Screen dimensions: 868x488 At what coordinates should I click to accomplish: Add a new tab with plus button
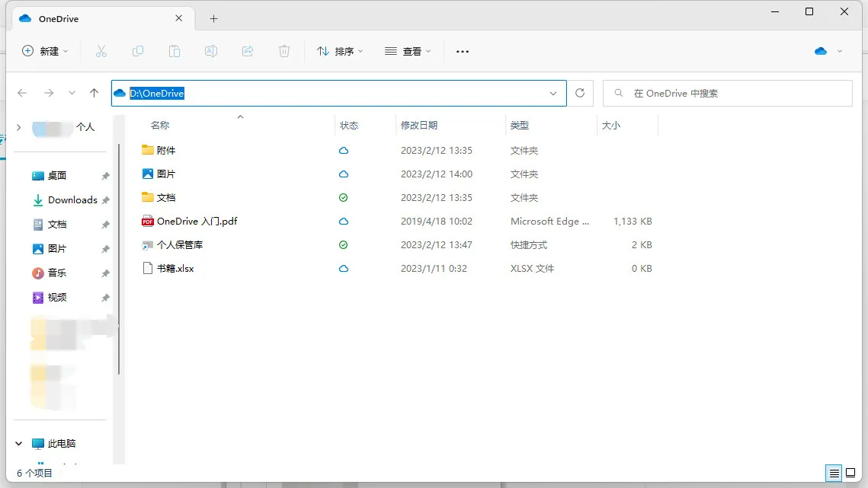click(x=213, y=19)
